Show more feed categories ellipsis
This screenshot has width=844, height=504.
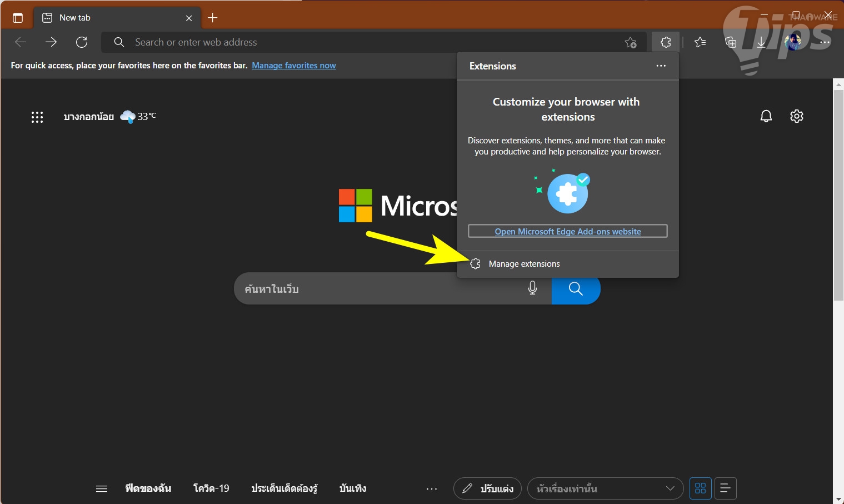[432, 489]
